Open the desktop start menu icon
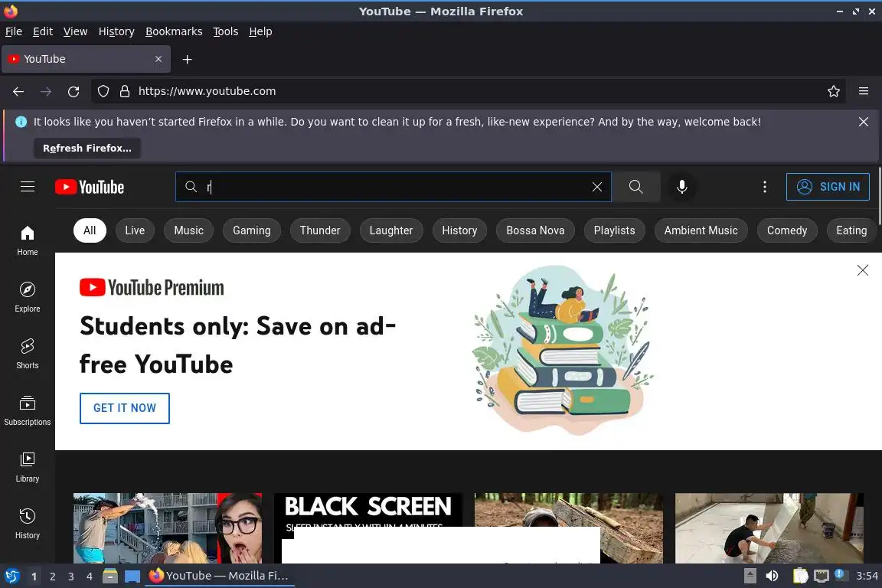Image resolution: width=882 pixels, height=588 pixels. click(x=11, y=576)
